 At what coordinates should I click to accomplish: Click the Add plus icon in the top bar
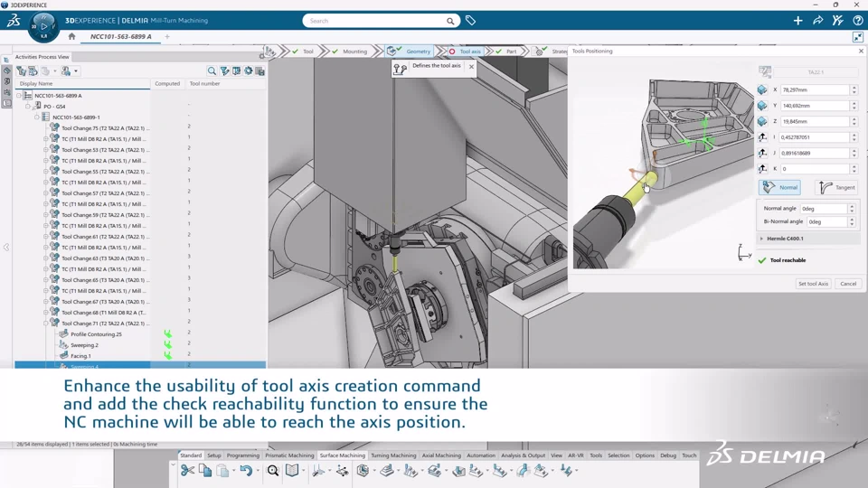[x=797, y=21]
